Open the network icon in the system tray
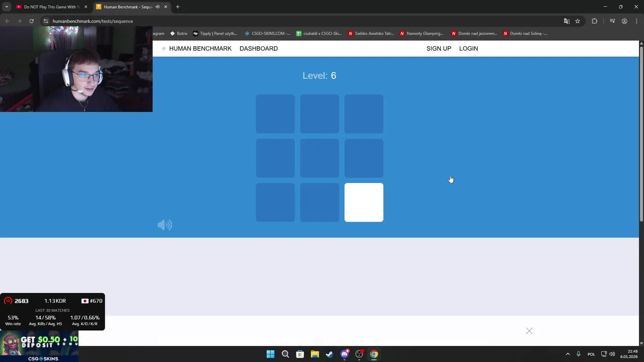The width and height of the screenshot is (644, 362). coord(604,354)
